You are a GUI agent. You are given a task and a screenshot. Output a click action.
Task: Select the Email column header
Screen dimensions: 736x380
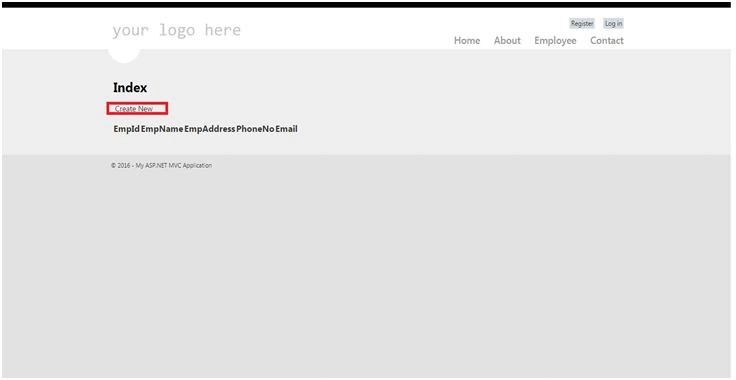click(x=286, y=129)
